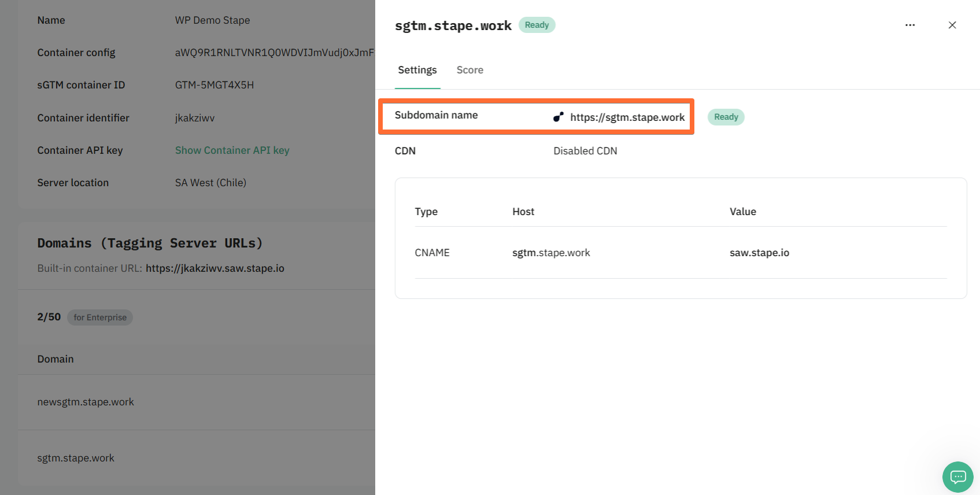
Task: Click the CNAME record type cell
Action: (x=432, y=253)
